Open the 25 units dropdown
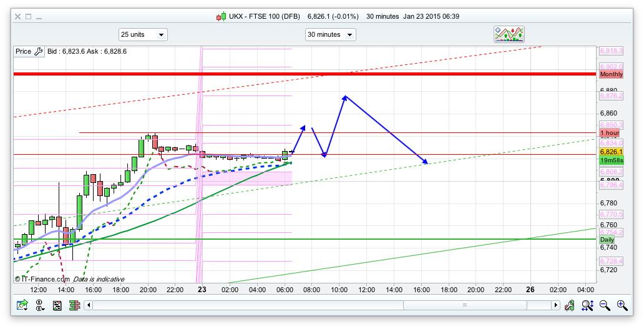The height and width of the screenshot is (329, 644). tap(143, 35)
